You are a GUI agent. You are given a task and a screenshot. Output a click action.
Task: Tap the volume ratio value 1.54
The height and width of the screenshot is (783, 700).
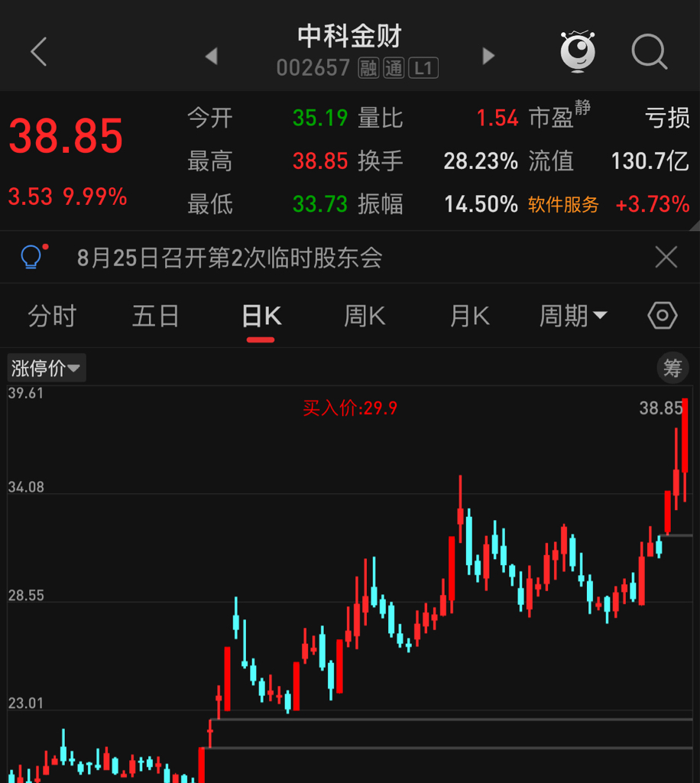tap(497, 119)
